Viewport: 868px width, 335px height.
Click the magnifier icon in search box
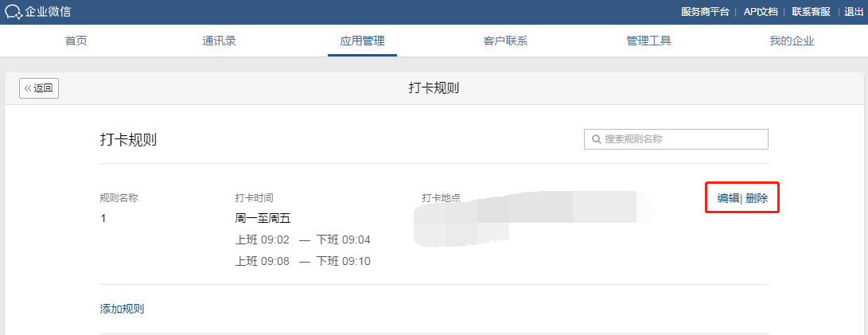click(596, 139)
